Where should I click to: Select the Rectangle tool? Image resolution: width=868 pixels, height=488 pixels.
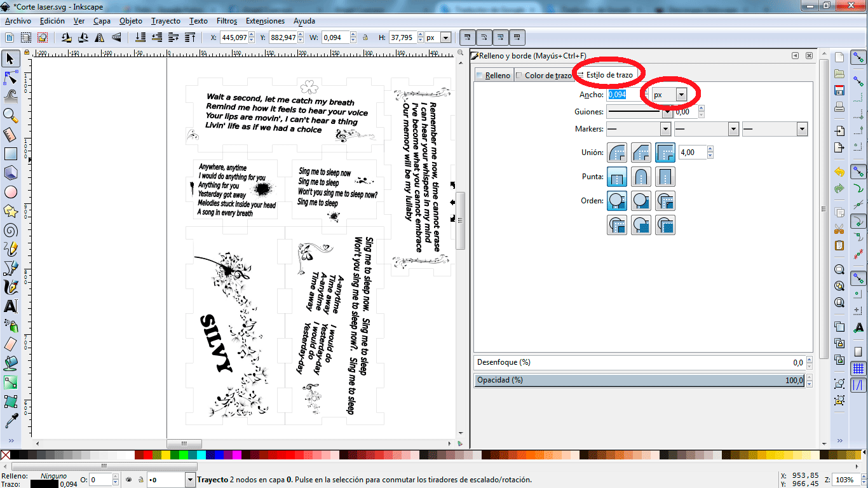coord(10,154)
